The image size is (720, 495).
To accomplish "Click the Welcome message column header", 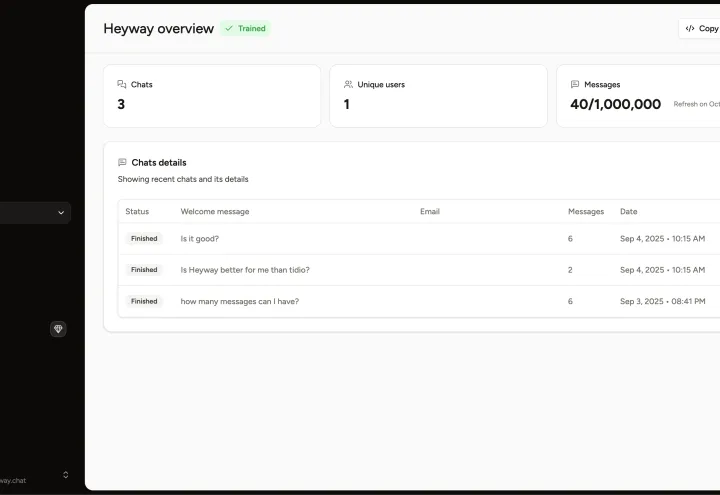I will [x=215, y=211].
